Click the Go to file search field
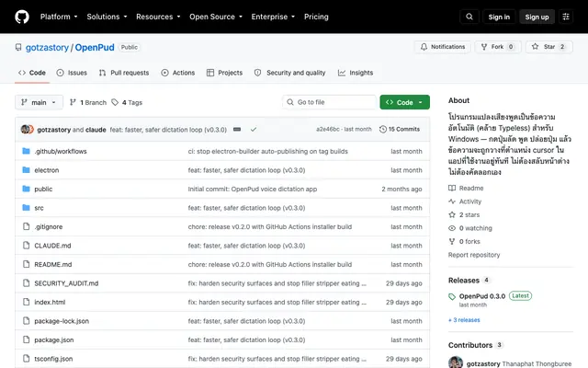588x368 pixels. coord(329,102)
